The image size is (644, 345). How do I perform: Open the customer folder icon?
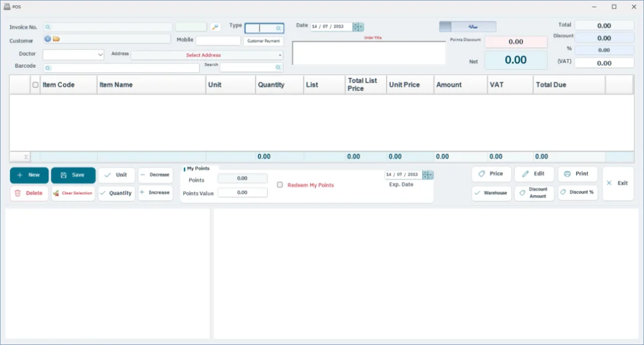(x=56, y=39)
